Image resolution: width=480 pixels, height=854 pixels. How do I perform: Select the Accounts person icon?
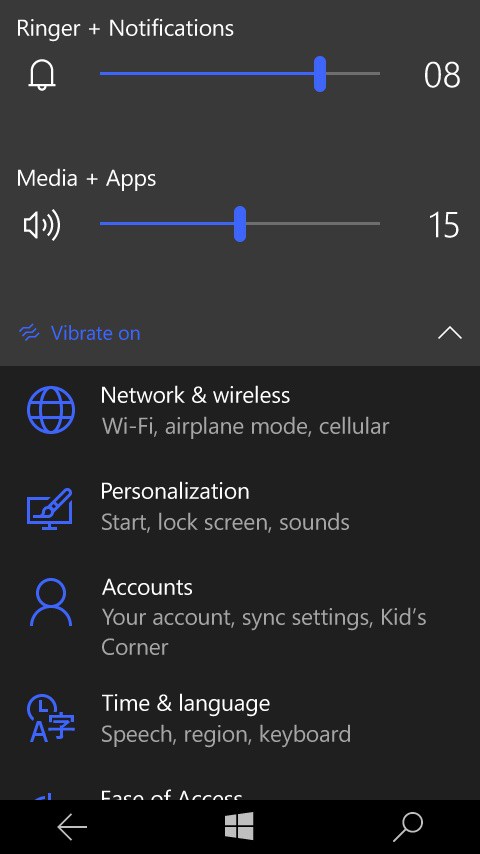coord(51,602)
